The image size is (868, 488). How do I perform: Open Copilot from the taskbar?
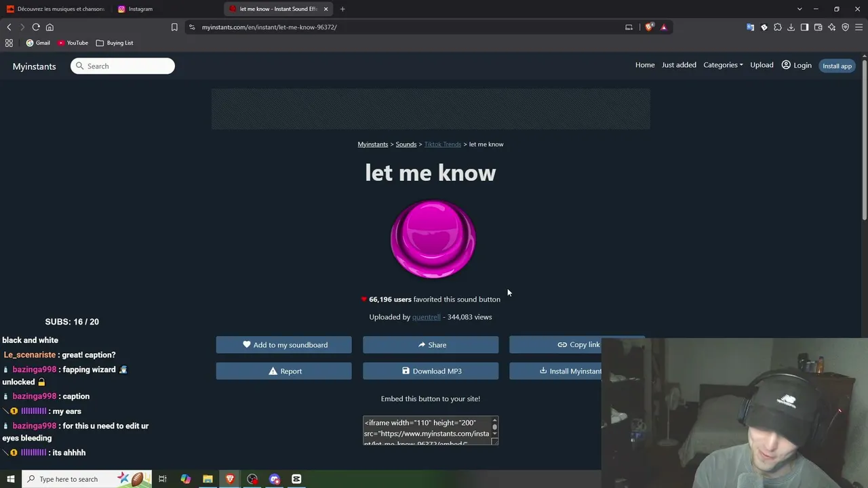point(185,479)
